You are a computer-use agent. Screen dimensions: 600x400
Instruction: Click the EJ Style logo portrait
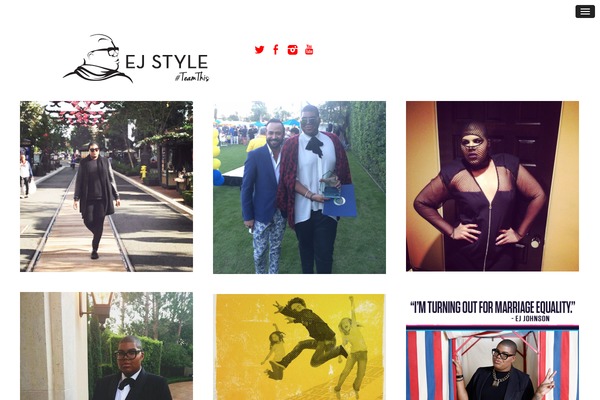96,58
